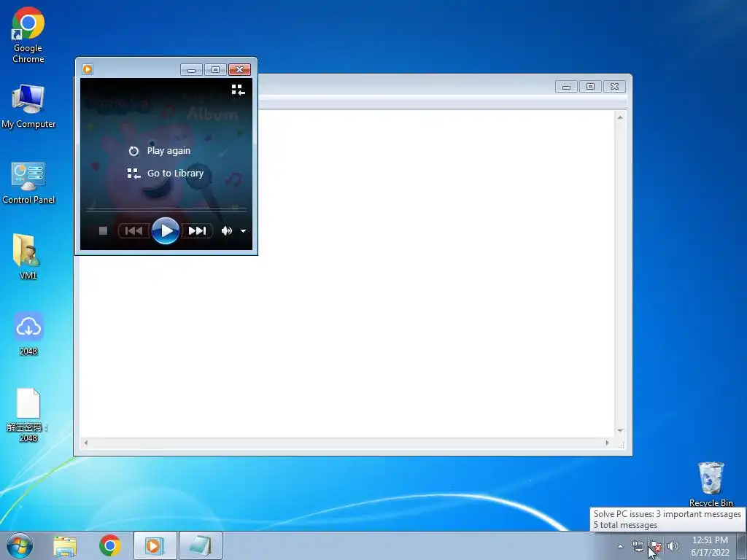Stop playback with the square stop button

103,231
